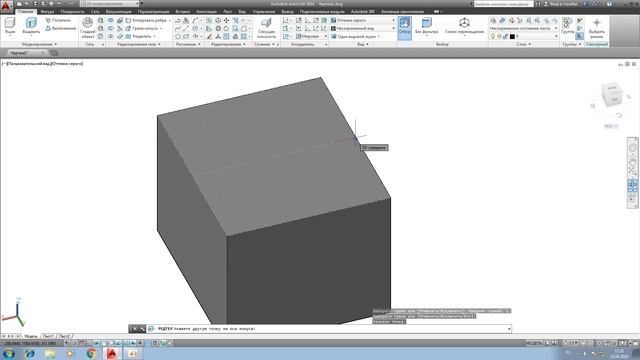
Task: Open the current layer dropdown list
Action: click(x=524, y=36)
